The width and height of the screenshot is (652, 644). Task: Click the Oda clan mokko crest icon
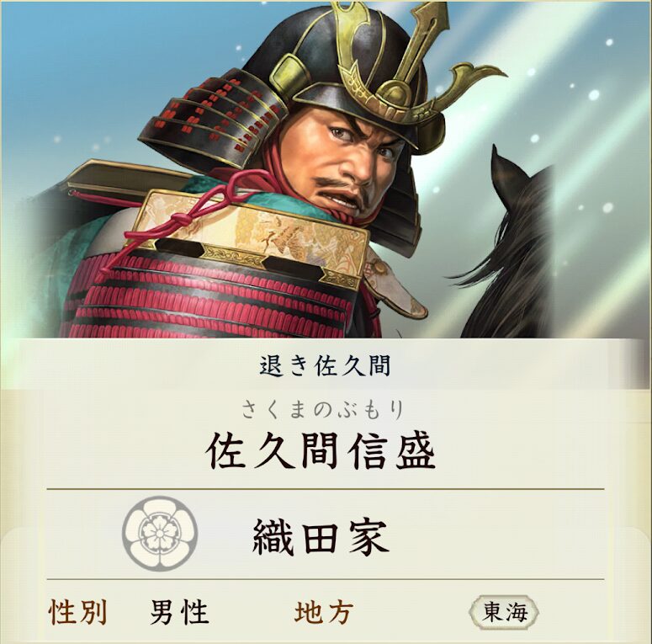coord(160,534)
